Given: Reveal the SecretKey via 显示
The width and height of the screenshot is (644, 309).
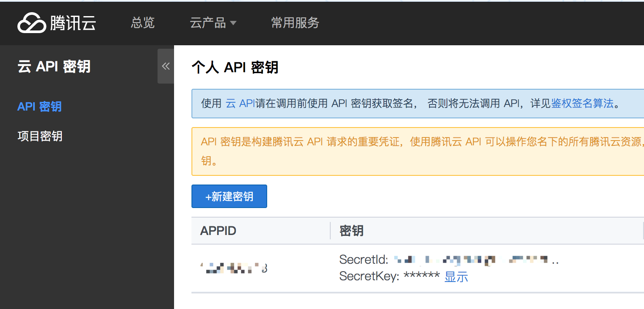Looking at the screenshot, I should point(456,277).
